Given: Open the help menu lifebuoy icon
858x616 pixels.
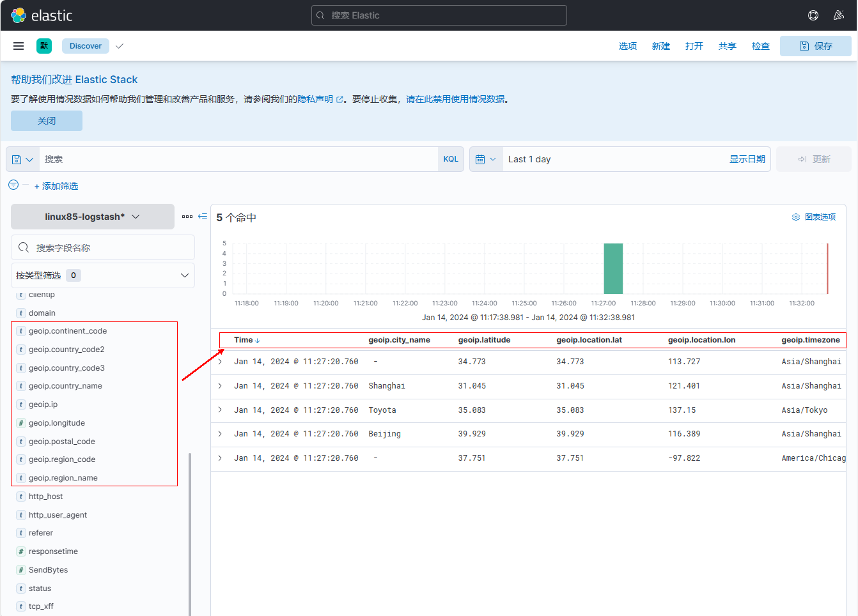Looking at the screenshot, I should tap(813, 15).
